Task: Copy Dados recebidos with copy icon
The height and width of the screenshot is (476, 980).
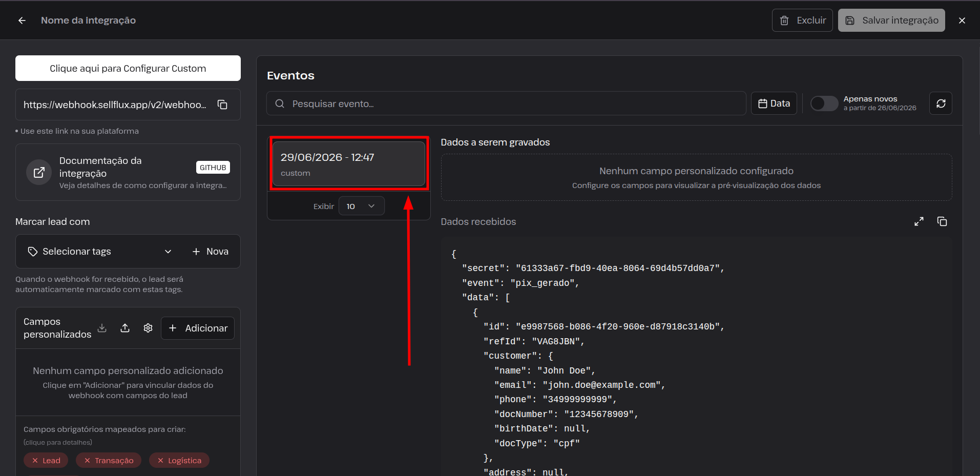Action: [942, 221]
